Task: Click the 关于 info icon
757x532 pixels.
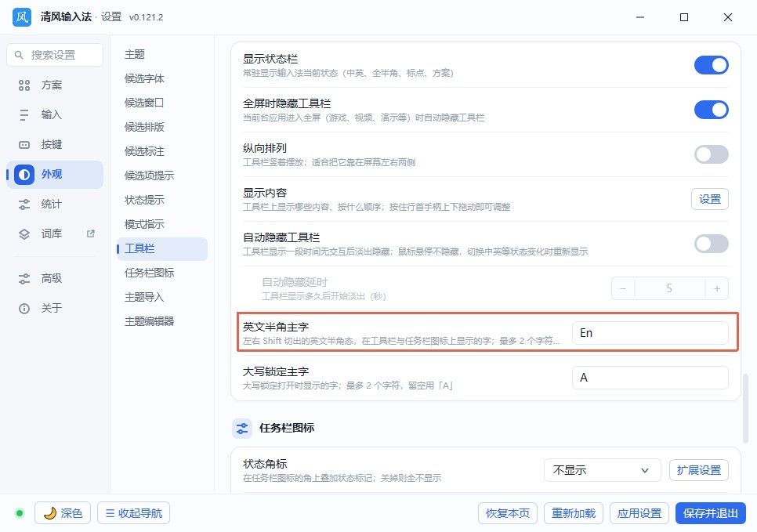Action: tap(24, 309)
